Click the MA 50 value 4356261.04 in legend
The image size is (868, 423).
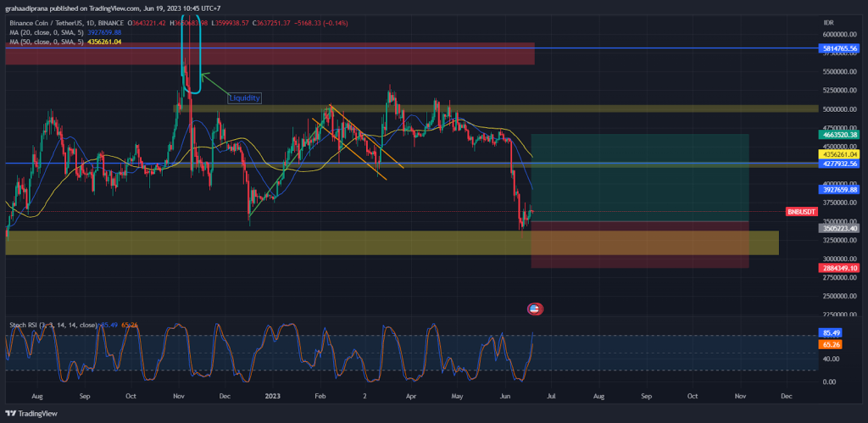tap(104, 42)
